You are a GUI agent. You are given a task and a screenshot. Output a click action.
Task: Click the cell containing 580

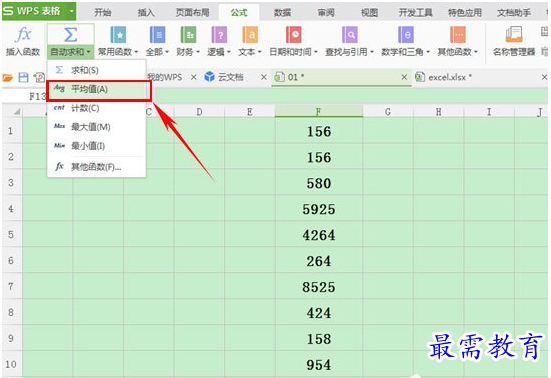(319, 183)
